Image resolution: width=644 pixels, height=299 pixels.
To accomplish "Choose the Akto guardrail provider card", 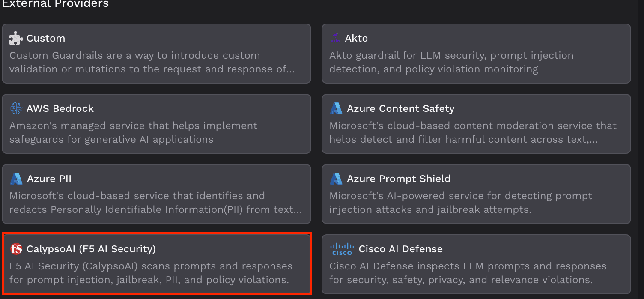I will (476, 54).
